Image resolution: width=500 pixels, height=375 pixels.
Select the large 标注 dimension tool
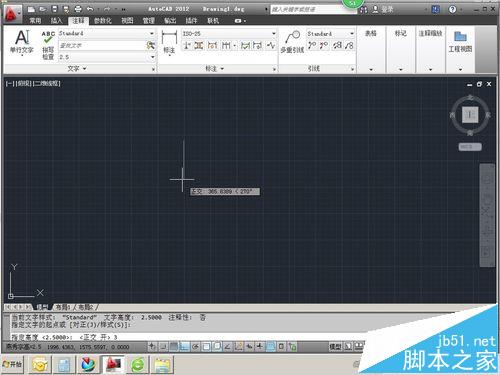(x=169, y=42)
